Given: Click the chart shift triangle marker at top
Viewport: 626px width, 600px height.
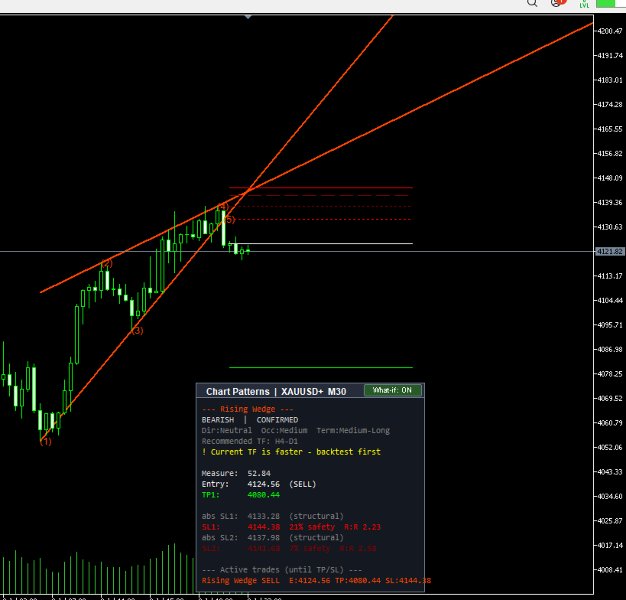Looking at the screenshot, I should pos(248,17).
